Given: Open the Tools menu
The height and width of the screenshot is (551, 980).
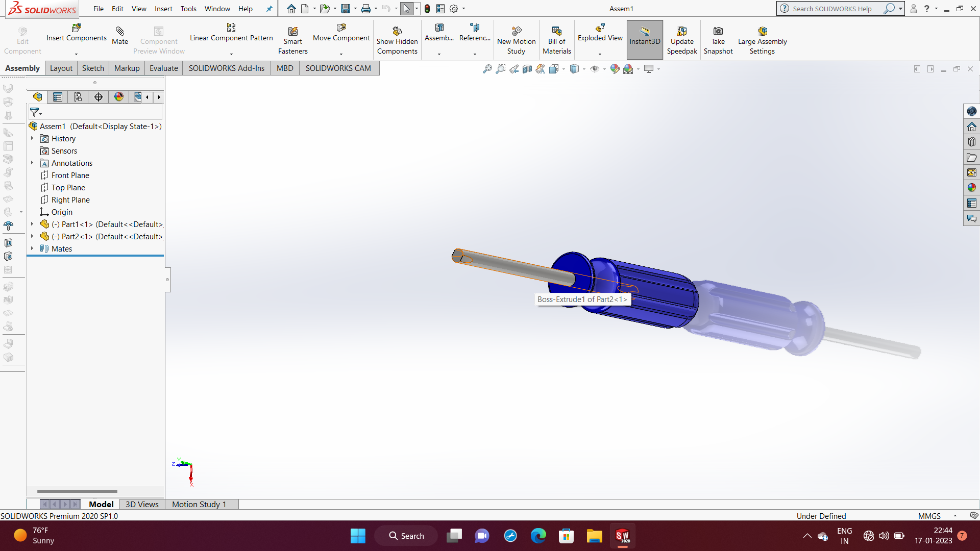Looking at the screenshot, I should point(188,9).
